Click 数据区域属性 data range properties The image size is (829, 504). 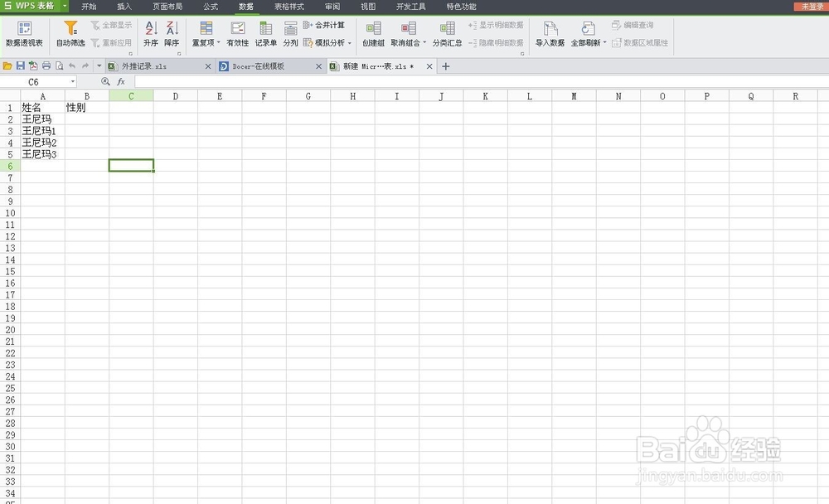(640, 42)
